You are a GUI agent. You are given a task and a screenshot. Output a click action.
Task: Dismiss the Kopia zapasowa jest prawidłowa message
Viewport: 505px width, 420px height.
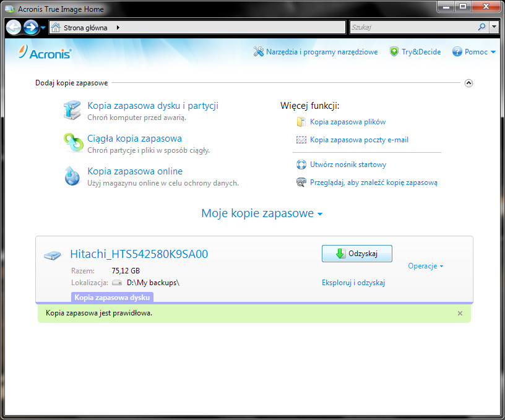(460, 313)
